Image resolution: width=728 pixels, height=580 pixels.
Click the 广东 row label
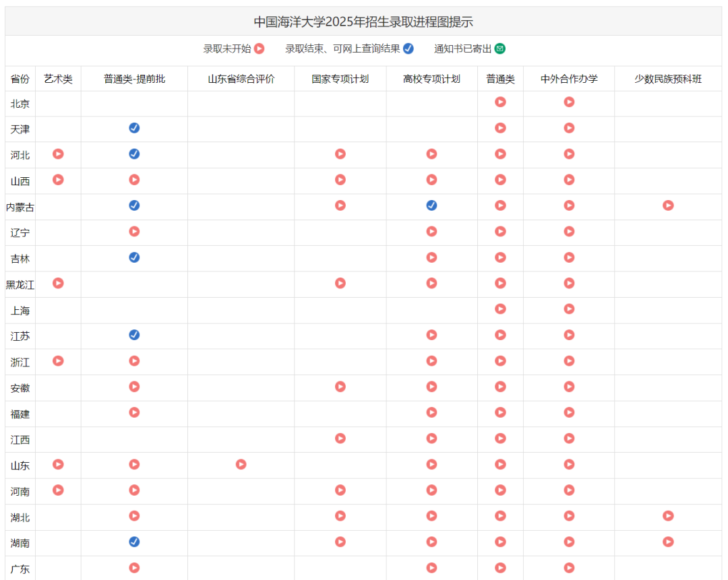20,569
